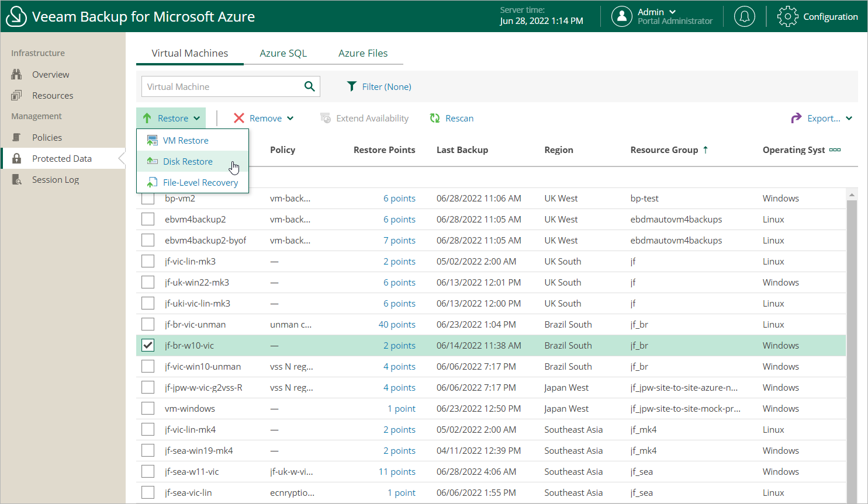Viewport: 868px width, 504px height.
Task: Click the Virtual Machine search field
Action: coord(221,86)
